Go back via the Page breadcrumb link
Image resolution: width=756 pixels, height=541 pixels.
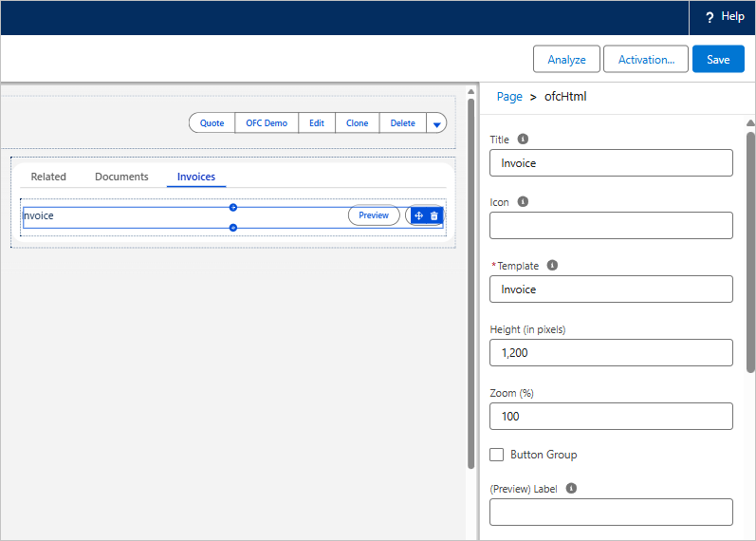(x=509, y=97)
